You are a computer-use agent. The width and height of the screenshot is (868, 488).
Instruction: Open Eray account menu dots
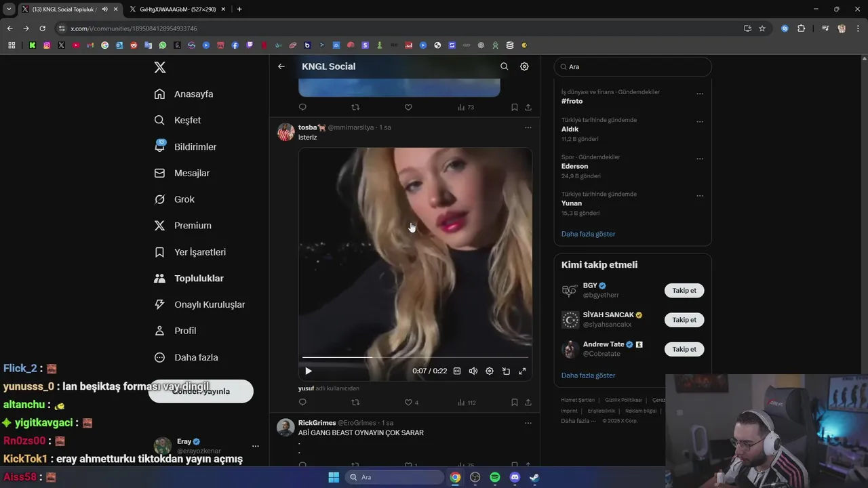[256, 446]
